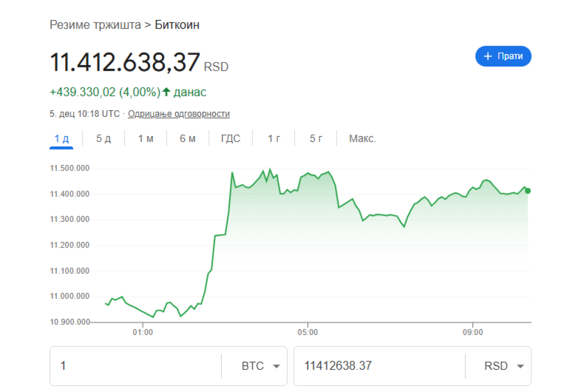Click the green endpoint dot on chart
570x392 pixels.
pos(528,191)
